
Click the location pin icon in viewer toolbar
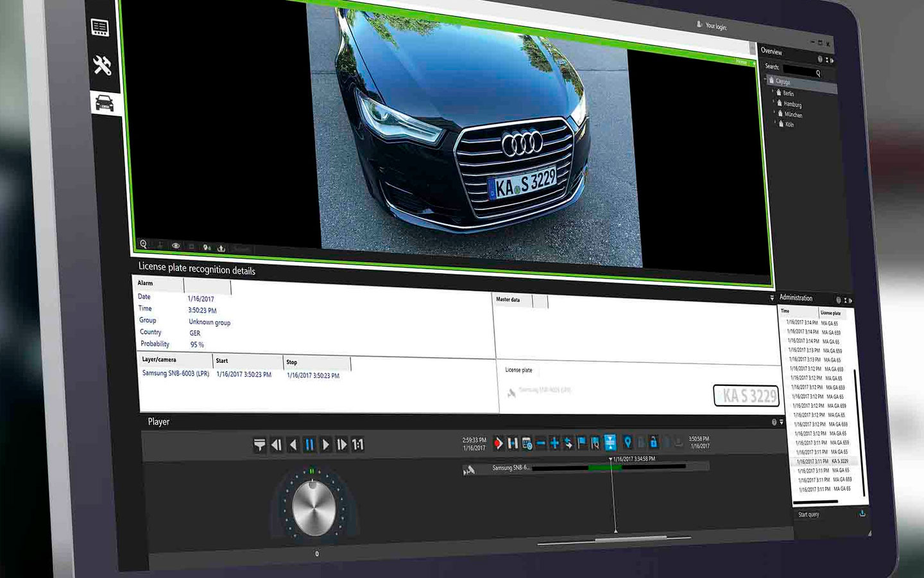click(x=206, y=247)
